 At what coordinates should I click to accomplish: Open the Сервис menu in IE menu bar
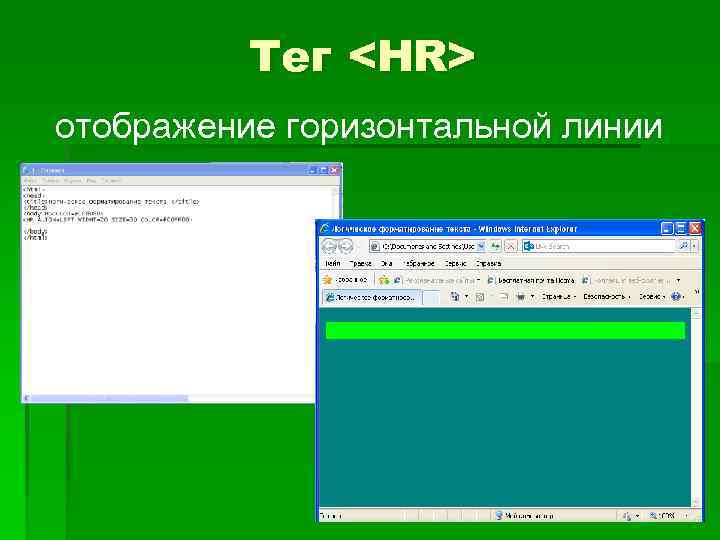[x=456, y=264]
